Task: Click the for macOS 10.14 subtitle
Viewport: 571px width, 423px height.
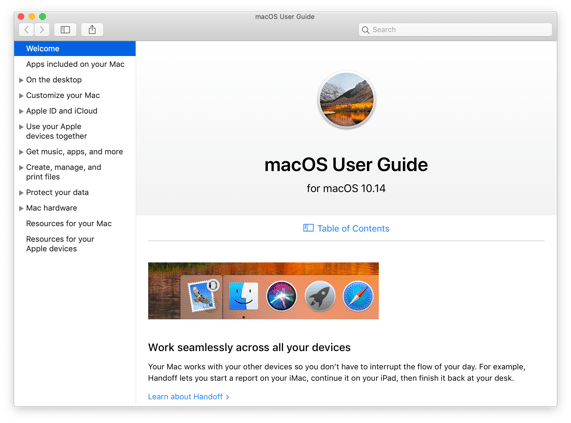Action: coord(346,188)
